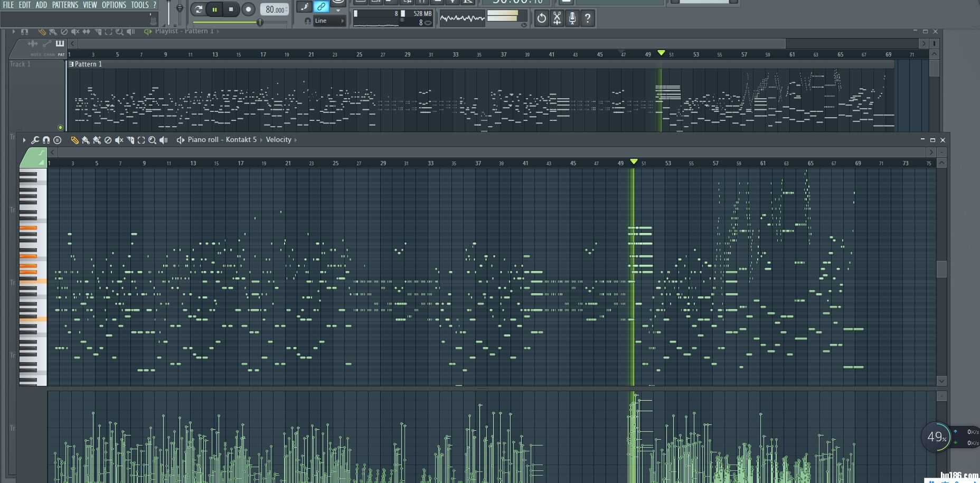Toggle typing keyboard to piano button
Viewport: 980px width, 483px height.
click(x=304, y=6)
